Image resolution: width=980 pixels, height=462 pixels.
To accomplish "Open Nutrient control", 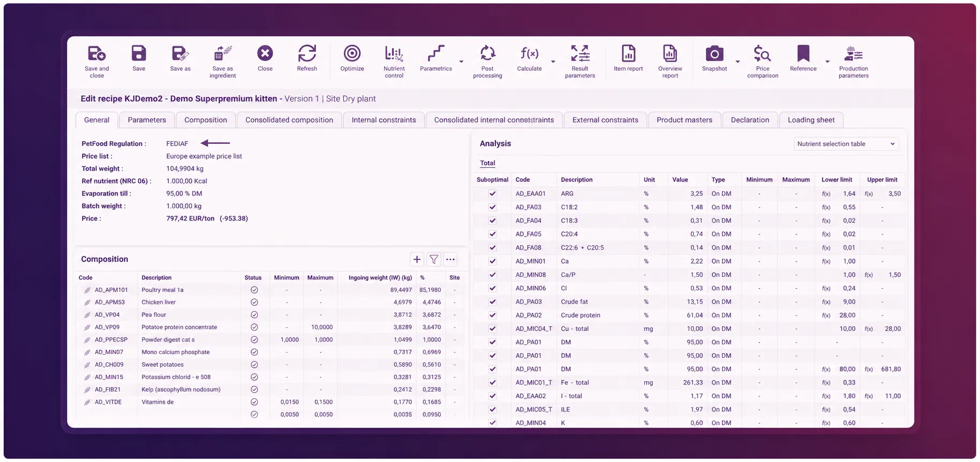I will [x=394, y=54].
